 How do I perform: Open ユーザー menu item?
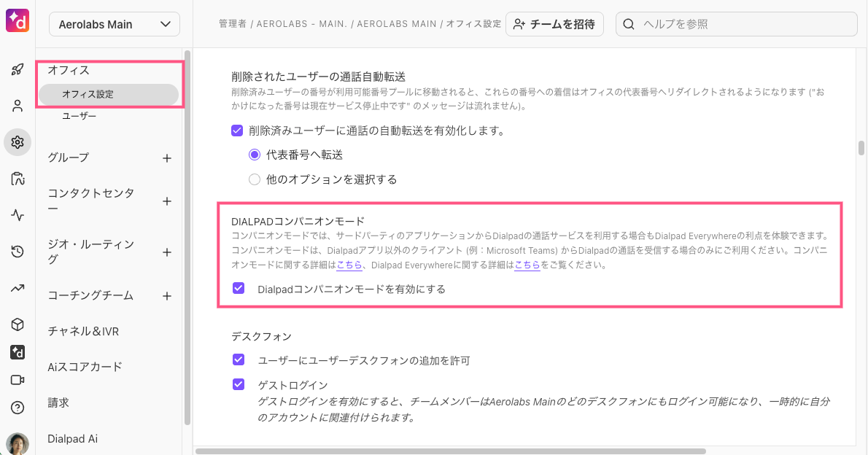[x=80, y=116]
